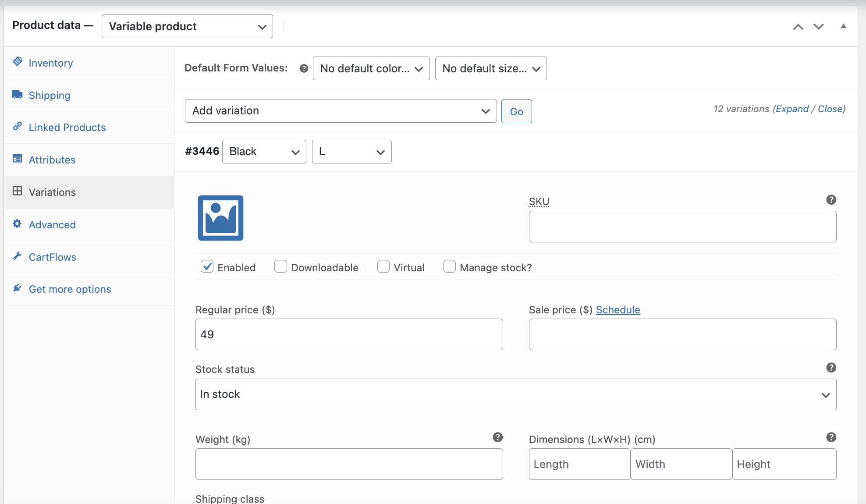Viewport: 866px width, 504px height.
Task: Open the Stock status In stock dropdown
Action: pyautogui.click(x=515, y=394)
